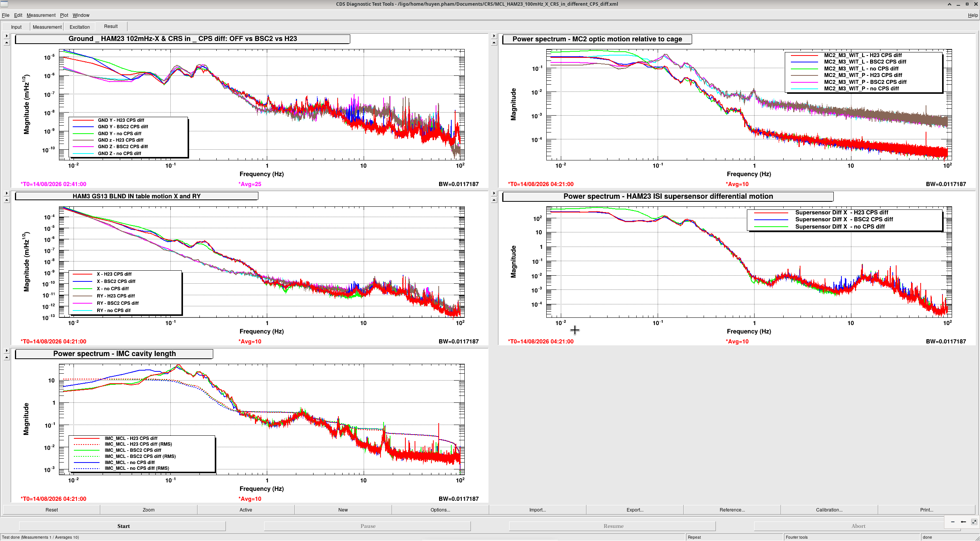Click up-arrow button beside HAM3 GS13 plot
Viewport: 980px width, 541px height.
coord(7,200)
